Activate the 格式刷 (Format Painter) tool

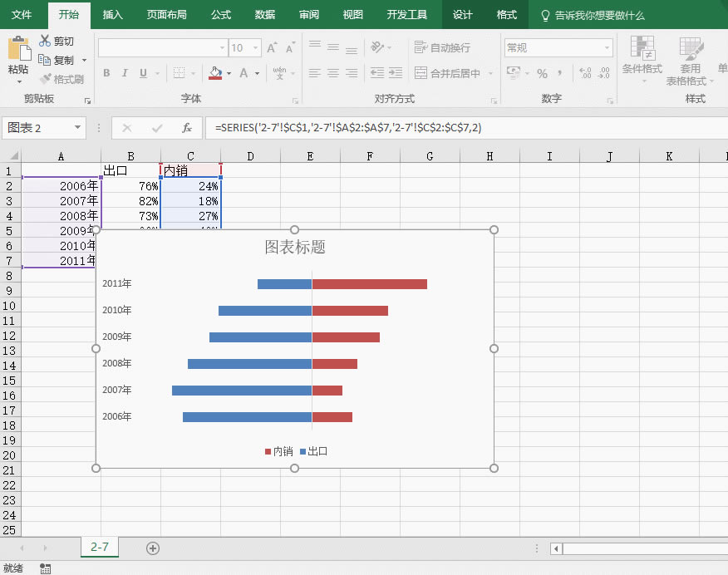click(64, 78)
